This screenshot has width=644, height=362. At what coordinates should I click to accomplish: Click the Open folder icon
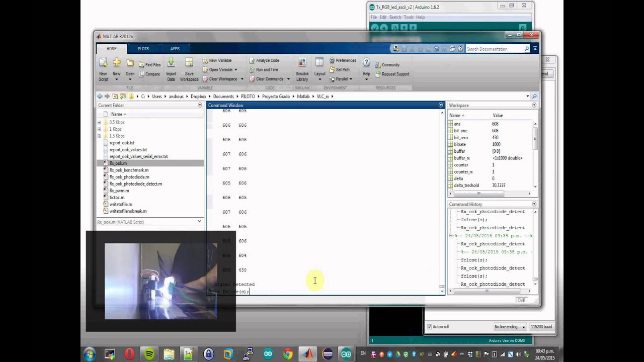[x=130, y=63]
